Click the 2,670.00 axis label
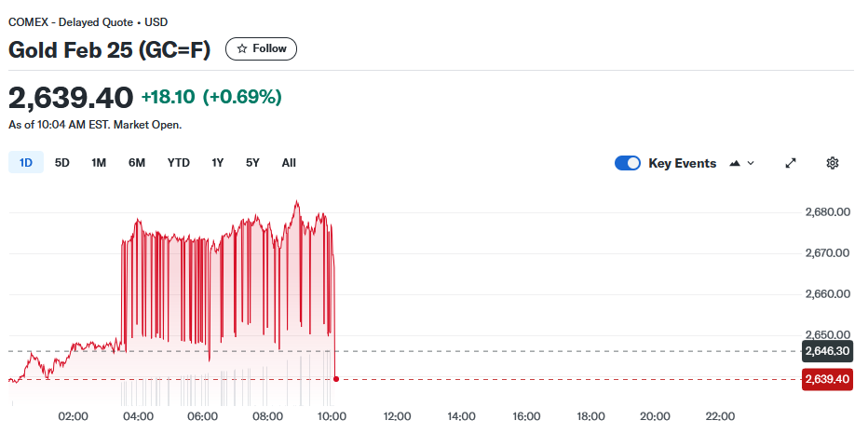 pos(828,253)
